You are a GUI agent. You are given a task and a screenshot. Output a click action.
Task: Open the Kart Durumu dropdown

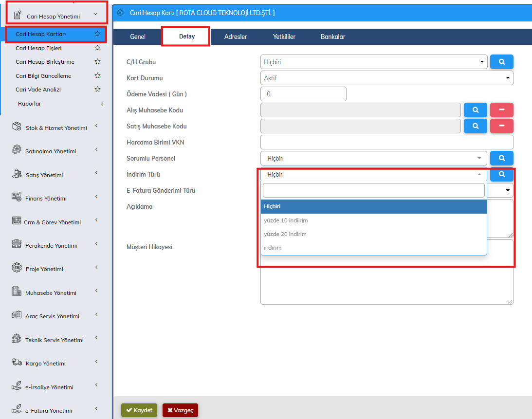386,78
